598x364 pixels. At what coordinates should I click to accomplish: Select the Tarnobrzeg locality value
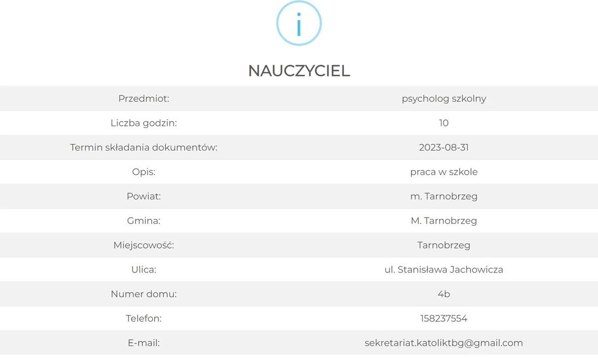pos(444,245)
